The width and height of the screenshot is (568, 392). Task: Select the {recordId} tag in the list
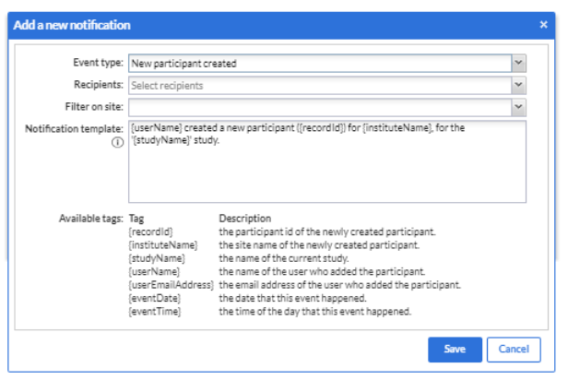point(150,232)
